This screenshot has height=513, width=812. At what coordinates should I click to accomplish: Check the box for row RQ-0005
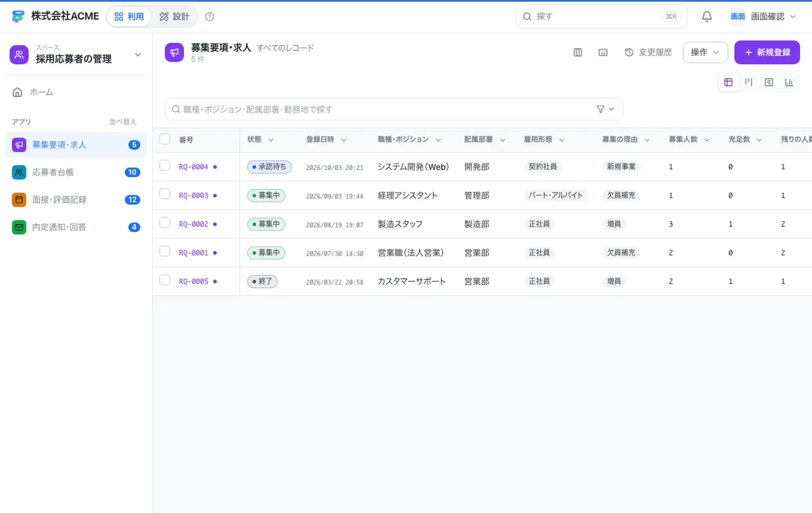point(165,280)
